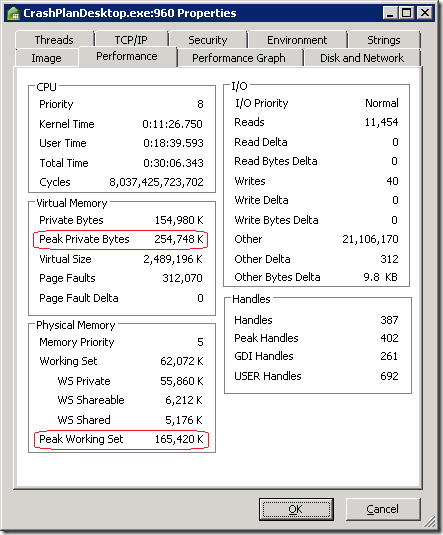Viewport: 443px width, 535px height.
Task: Click the Kernel Time value 0:11:26.750
Action: [172, 124]
